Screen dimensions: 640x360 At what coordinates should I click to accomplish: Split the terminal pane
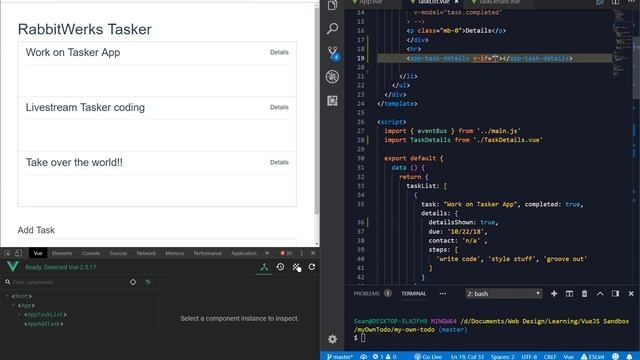tap(569, 293)
